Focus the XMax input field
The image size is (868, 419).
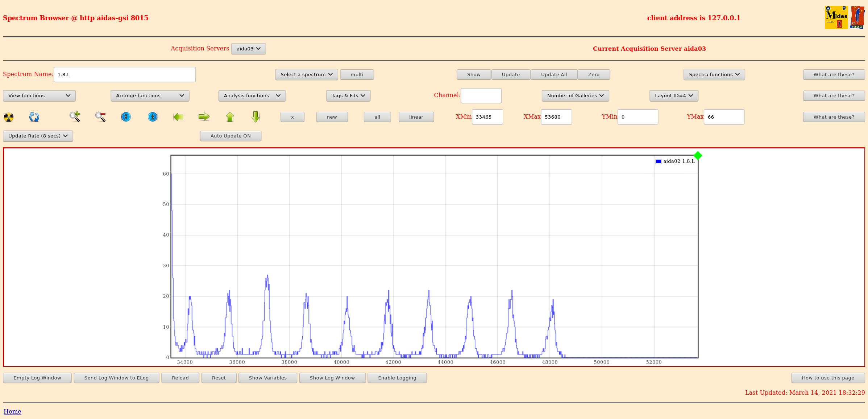[556, 117]
